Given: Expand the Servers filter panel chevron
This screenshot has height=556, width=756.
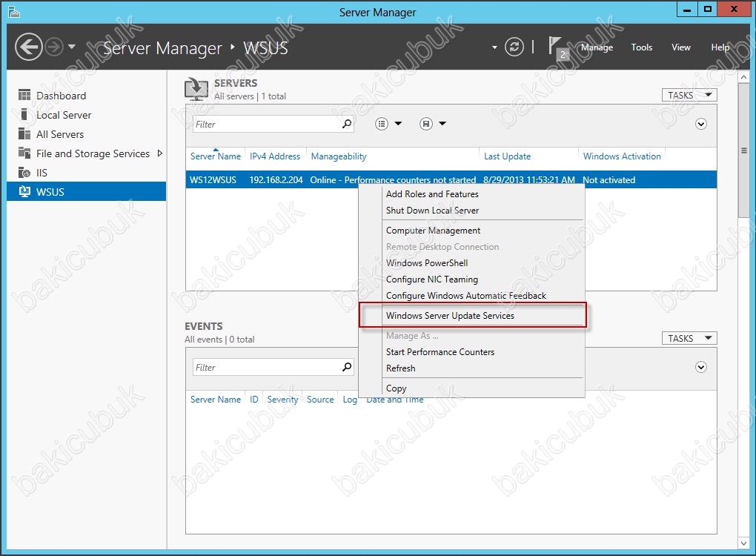Looking at the screenshot, I should click(701, 124).
